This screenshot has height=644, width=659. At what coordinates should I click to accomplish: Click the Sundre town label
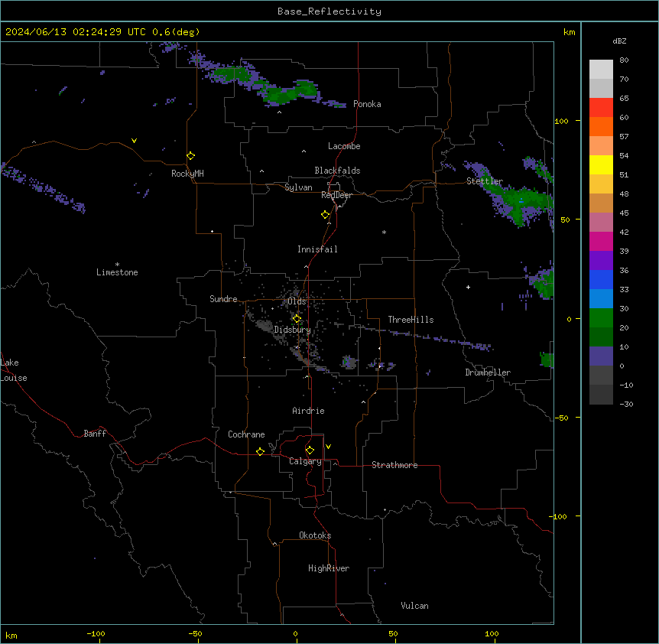223,299
